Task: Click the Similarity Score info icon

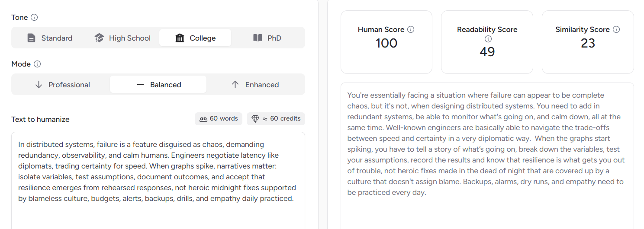Action: pos(616,30)
